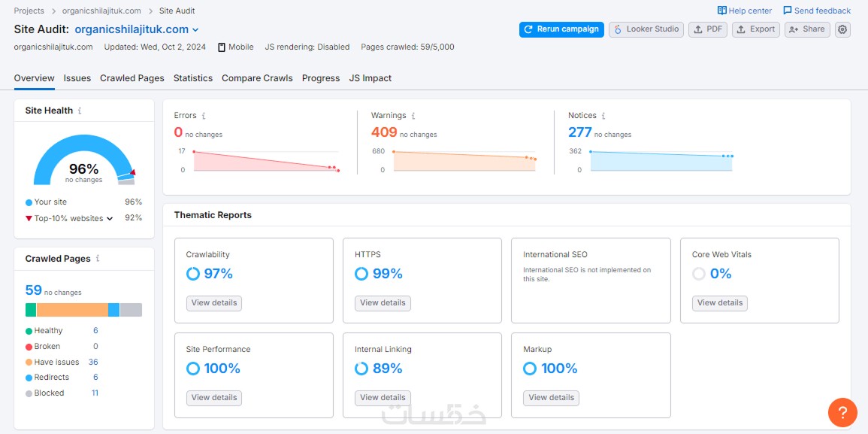Click info icon beside Errors label

pos(204,116)
